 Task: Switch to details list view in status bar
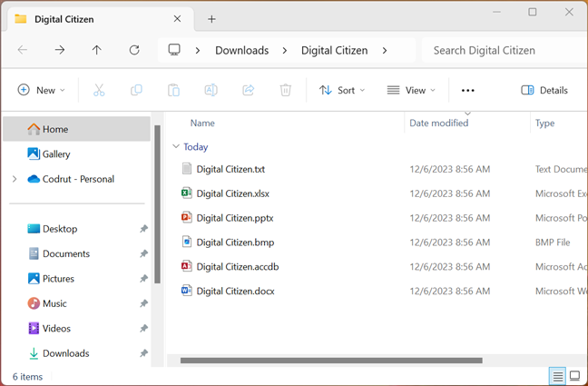pos(557,376)
